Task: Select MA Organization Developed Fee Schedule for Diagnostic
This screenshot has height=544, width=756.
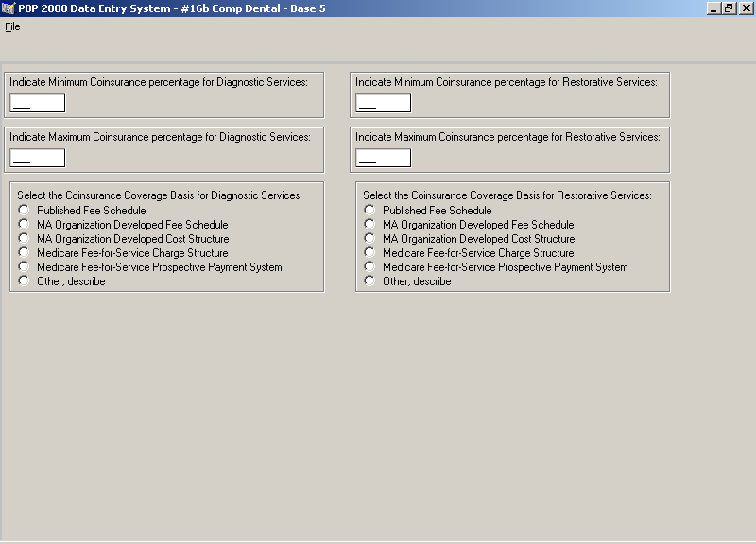Action: (x=24, y=224)
